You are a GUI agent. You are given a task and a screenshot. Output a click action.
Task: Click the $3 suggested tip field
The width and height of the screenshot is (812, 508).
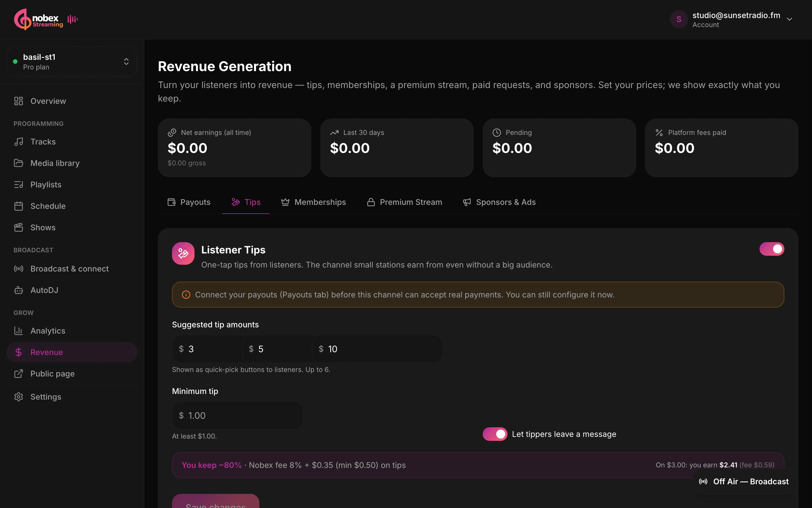pos(207,349)
